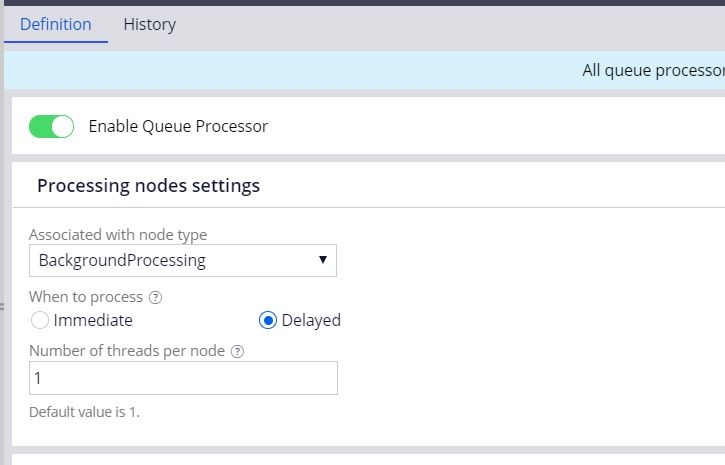Viewport: 725px width, 465px height.
Task: Click the When to process label
Action: pos(86,297)
